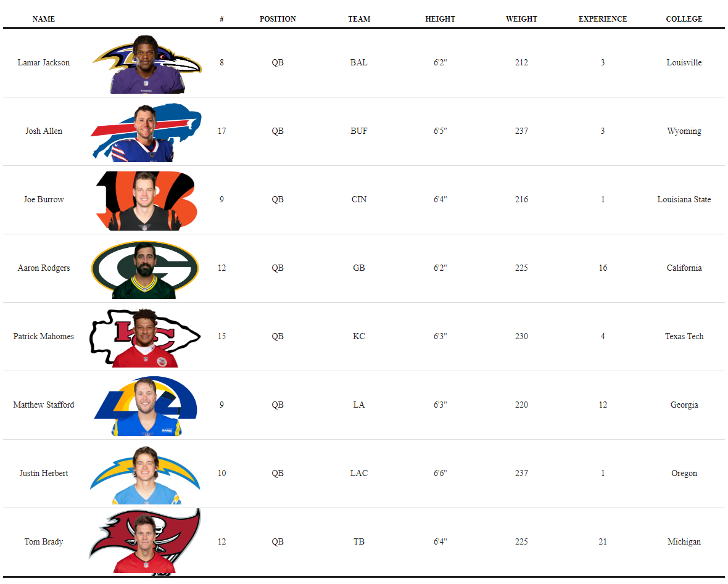Click the Louisiana State college cell
This screenshot has width=728, height=584.
684,200
